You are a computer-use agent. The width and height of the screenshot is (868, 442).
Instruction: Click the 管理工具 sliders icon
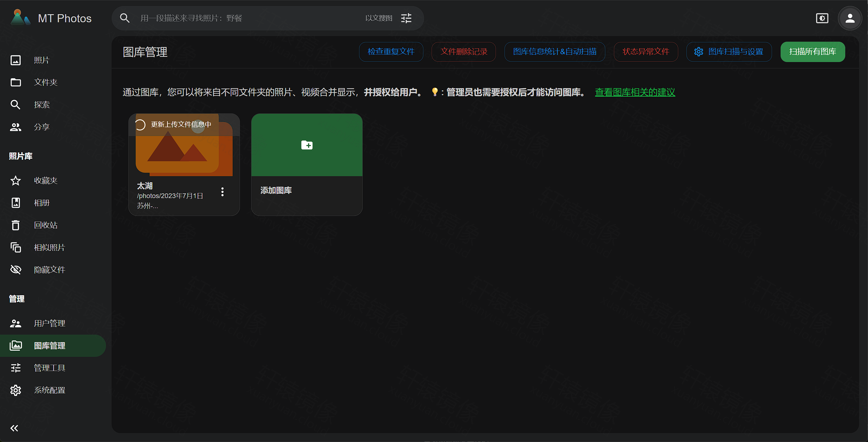(x=16, y=368)
